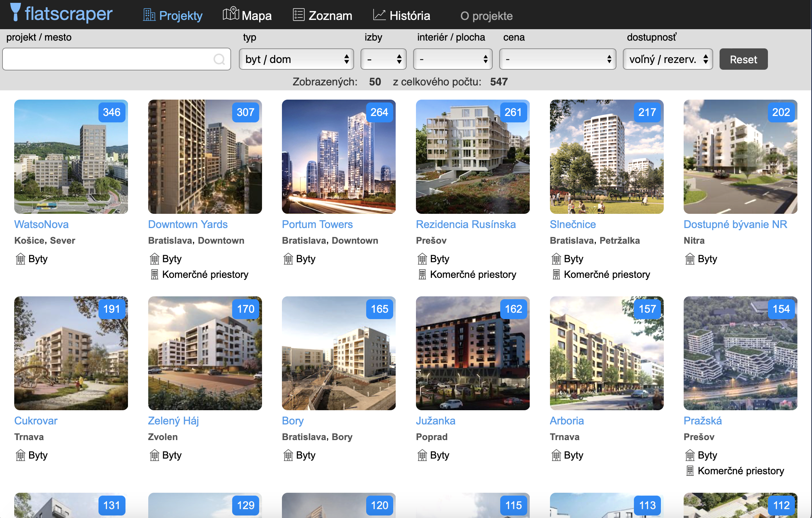Open the Downtown Yards project link

pyautogui.click(x=188, y=224)
